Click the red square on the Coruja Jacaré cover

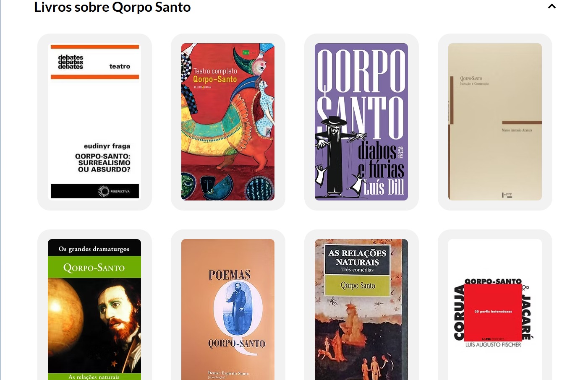pos(493,312)
